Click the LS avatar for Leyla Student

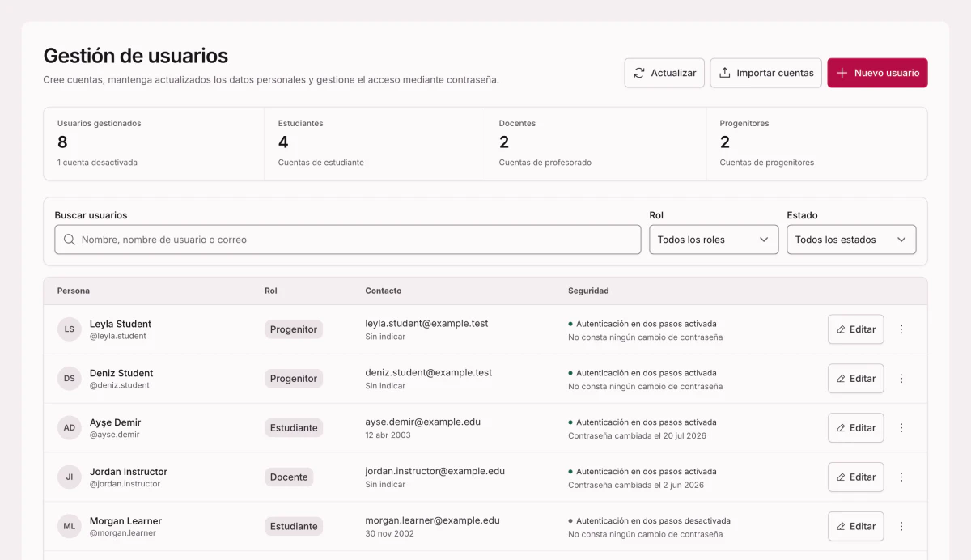(70, 329)
